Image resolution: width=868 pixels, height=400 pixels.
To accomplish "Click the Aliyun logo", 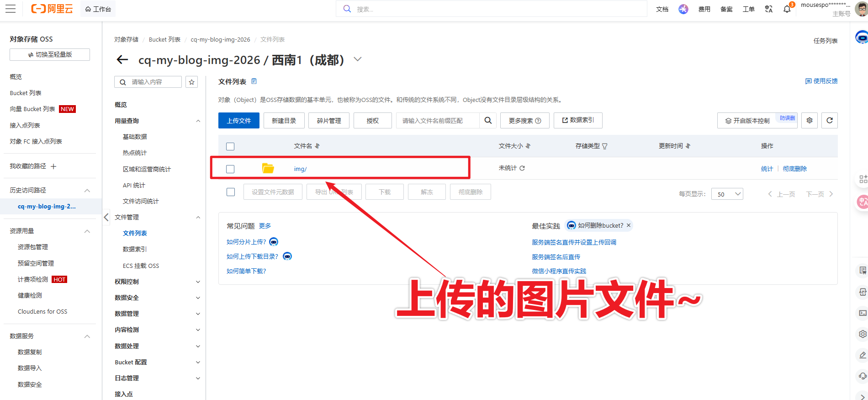I will [x=52, y=9].
